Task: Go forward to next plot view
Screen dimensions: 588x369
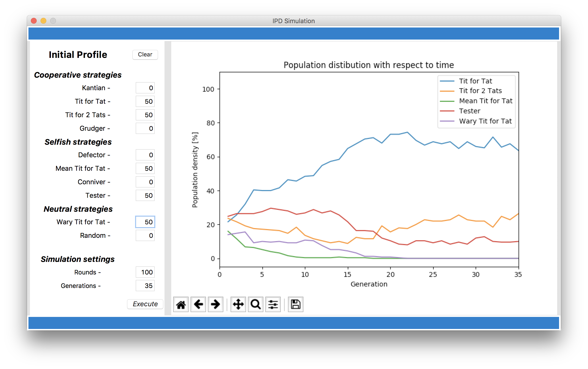Action: tap(215, 304)
